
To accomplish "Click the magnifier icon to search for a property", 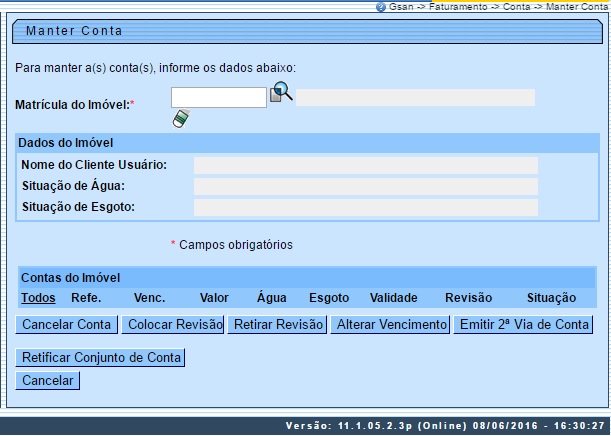I will coord(281,94).
